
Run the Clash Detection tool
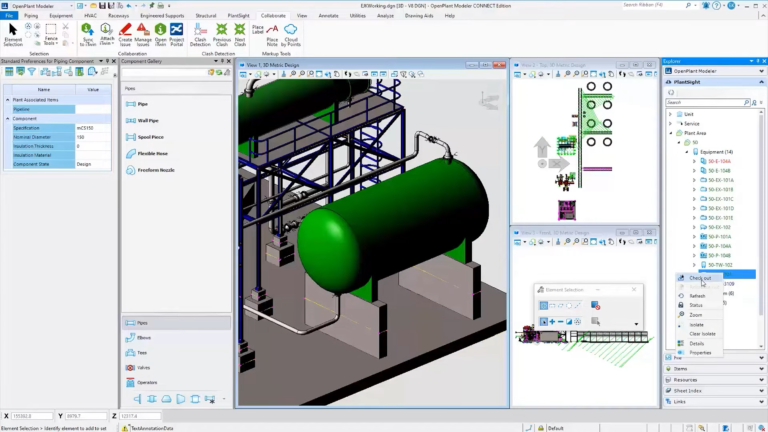click(200, 35)
